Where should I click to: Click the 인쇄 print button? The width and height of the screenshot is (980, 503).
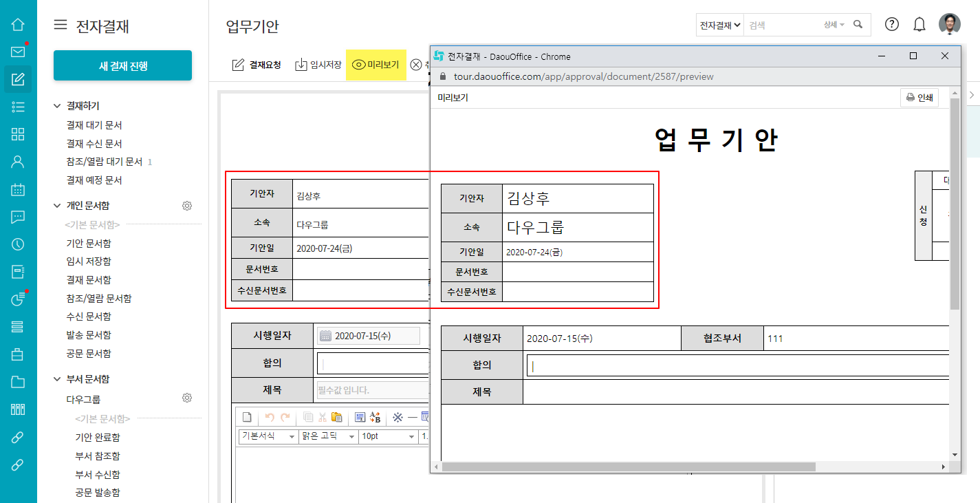coord(919,98)
